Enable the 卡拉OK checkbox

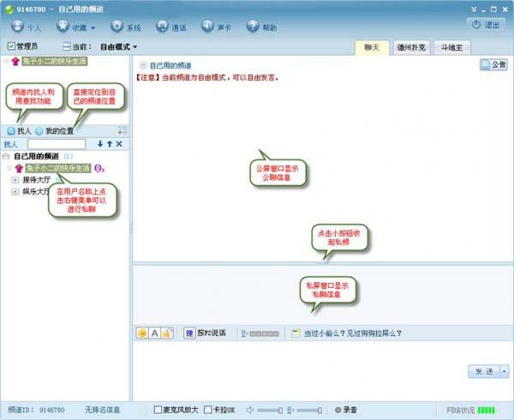coord(208,410)
